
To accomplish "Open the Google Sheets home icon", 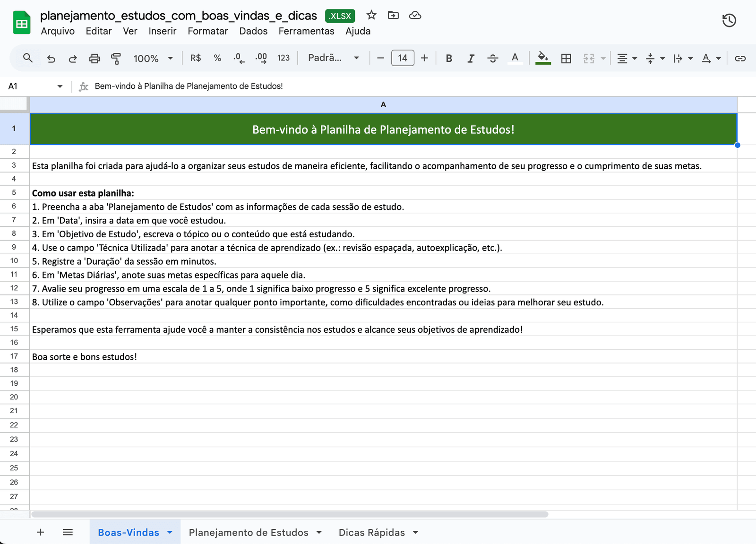I will tap(22, 23).
